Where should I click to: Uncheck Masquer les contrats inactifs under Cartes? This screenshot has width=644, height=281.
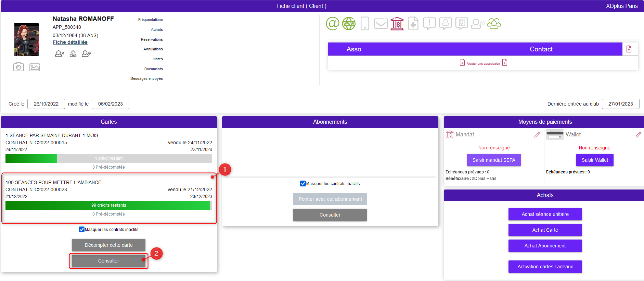82,230
